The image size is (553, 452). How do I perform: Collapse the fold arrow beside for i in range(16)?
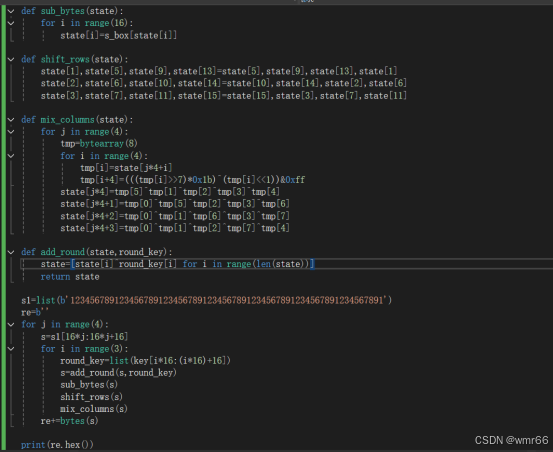click(11, 23)
